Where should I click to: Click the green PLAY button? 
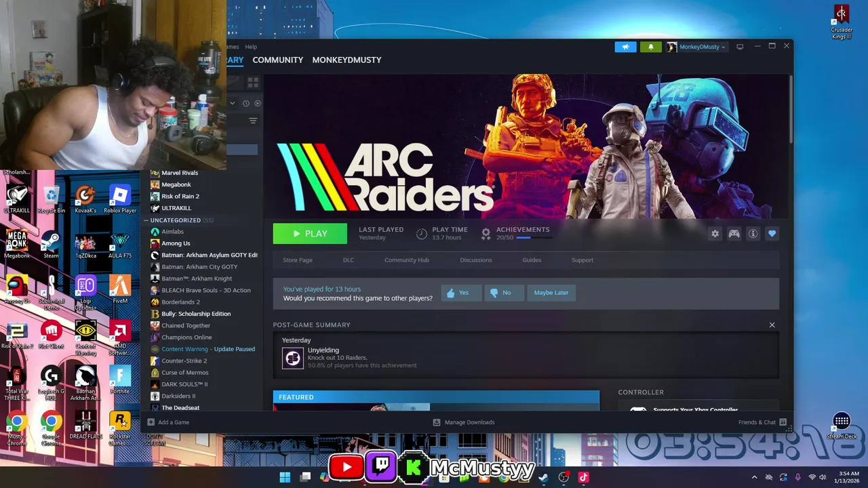click(x=310, y=233)
